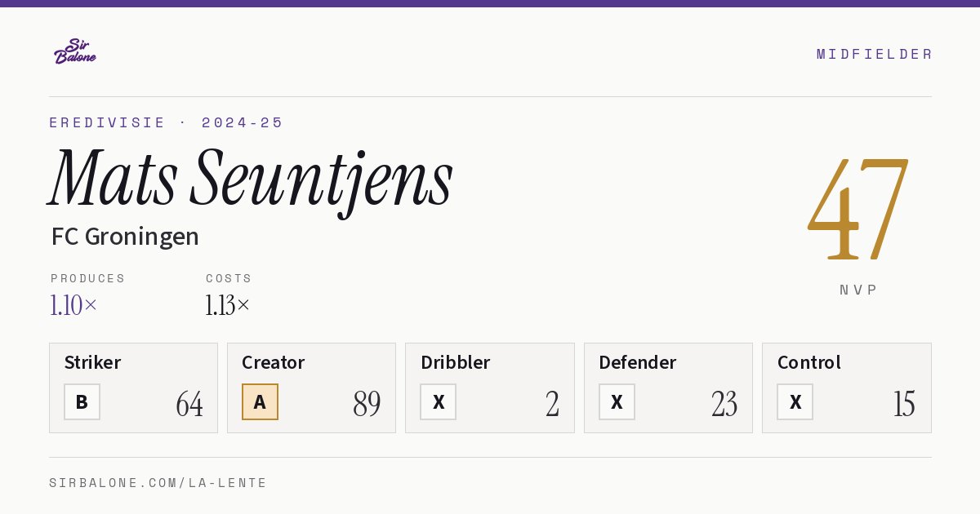Click the NVP label under the score
The width and height of the screenshot is (980, 514).
(x=858, y=290)
